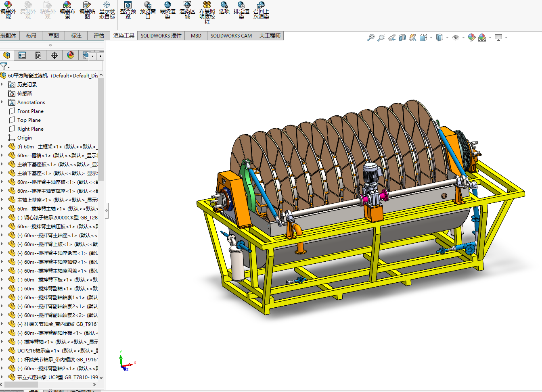
Task: Click View Settings monitor icon
Action: point(498,38)
